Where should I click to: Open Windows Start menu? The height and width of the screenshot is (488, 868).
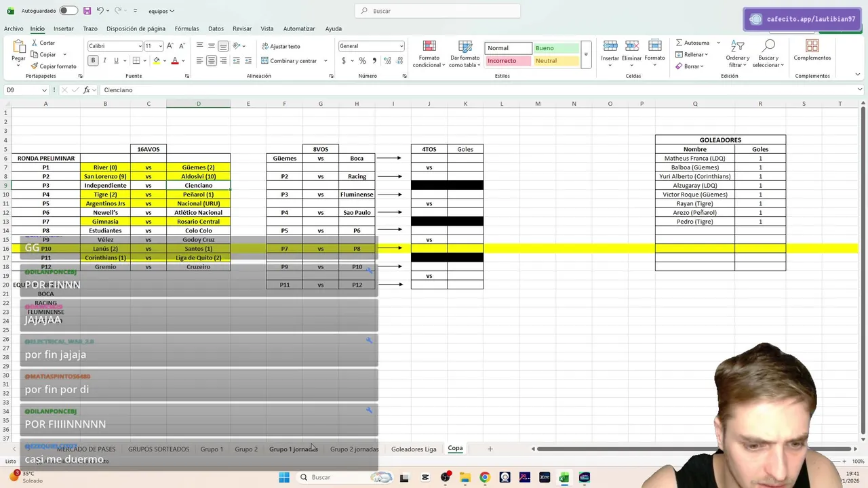click(284, 477)
